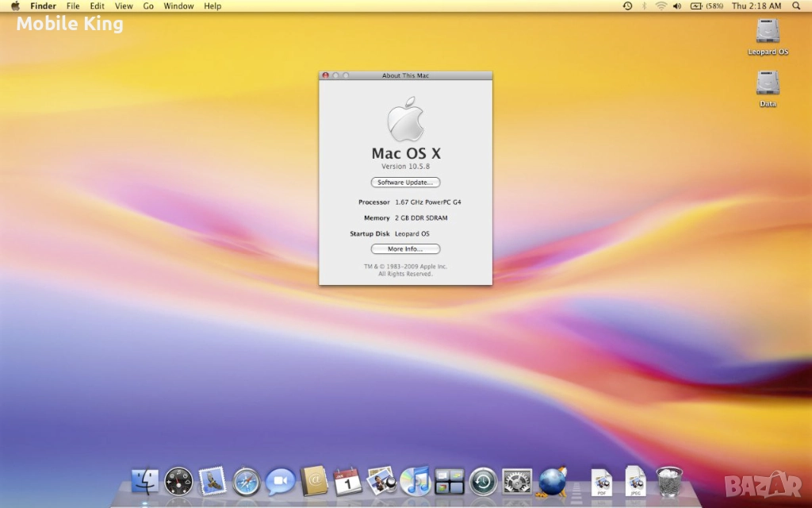Launch iTunes from the dock
Image resolution: width=812 pixels, height=508 pixels.
[415, 481]
